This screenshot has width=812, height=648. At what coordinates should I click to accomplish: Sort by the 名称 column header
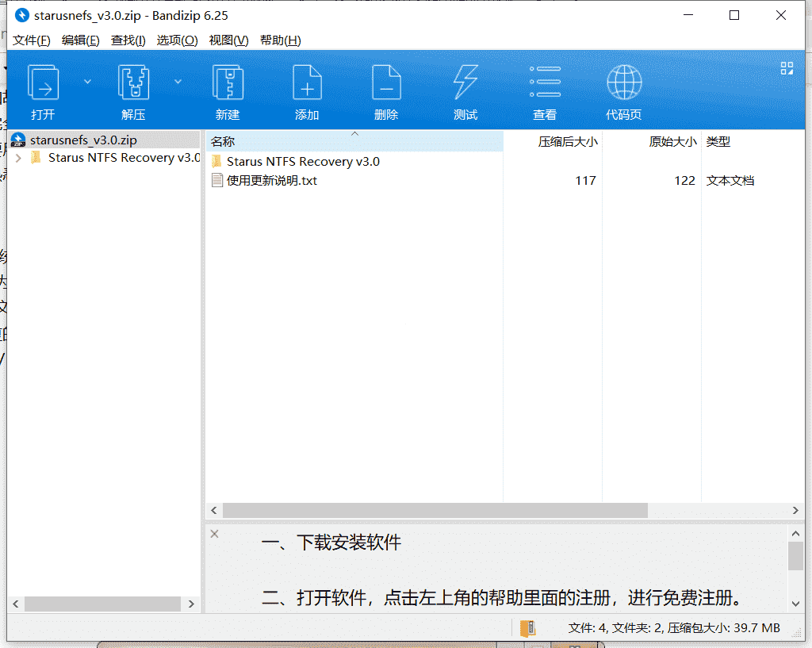coord(354,141)
